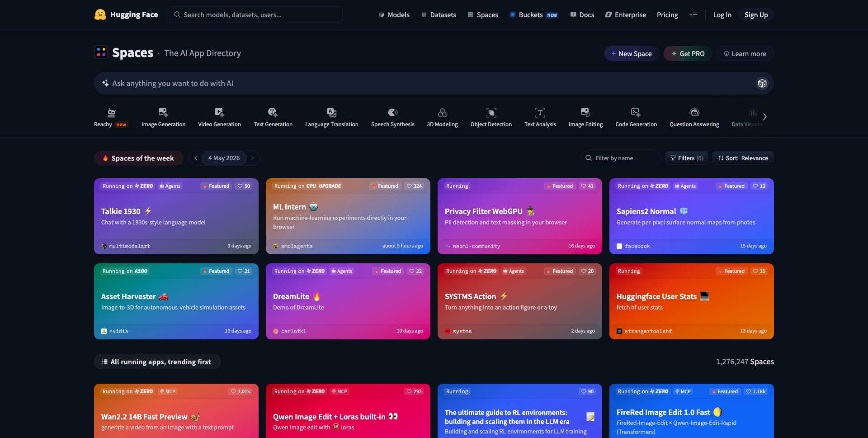868x438 pixels.
Task: Choose the Text Analysis category icon
Action: pyautogui.click(x=540, y=112)
